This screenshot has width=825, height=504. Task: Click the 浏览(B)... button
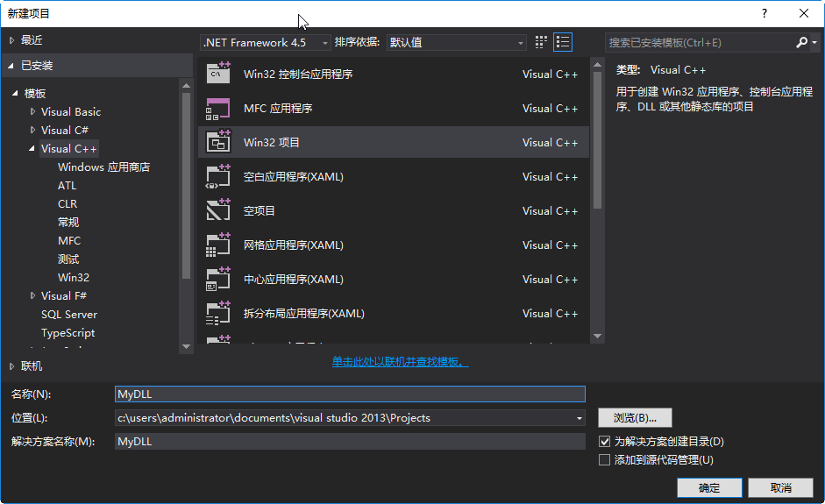[635, 418]
